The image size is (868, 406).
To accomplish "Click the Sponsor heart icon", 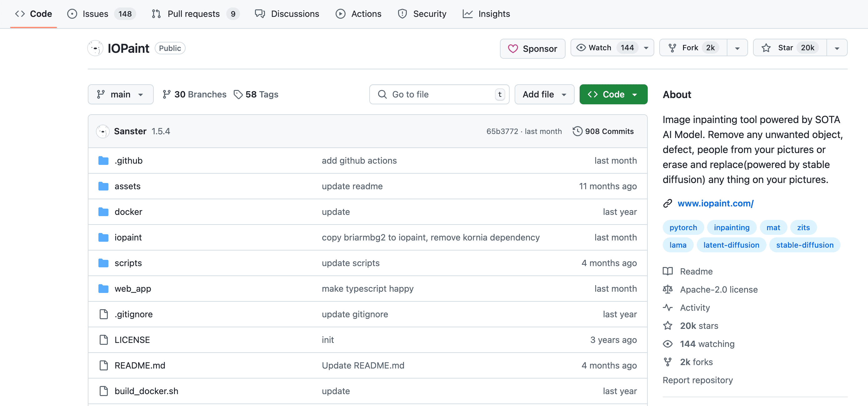I will (512, 48).
